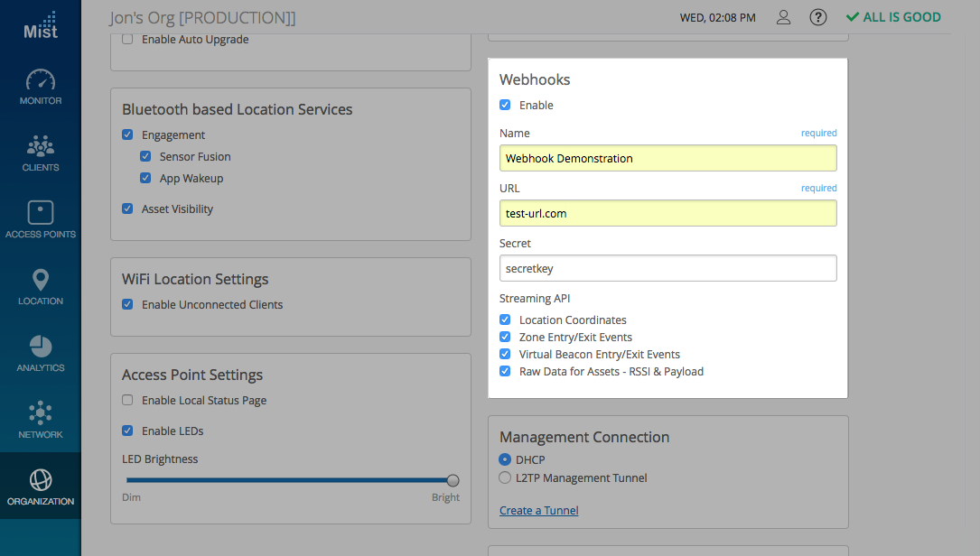Screen dimensions: 980x556
Task: Click the Organization globe icon
Action: tap(41, 480)
